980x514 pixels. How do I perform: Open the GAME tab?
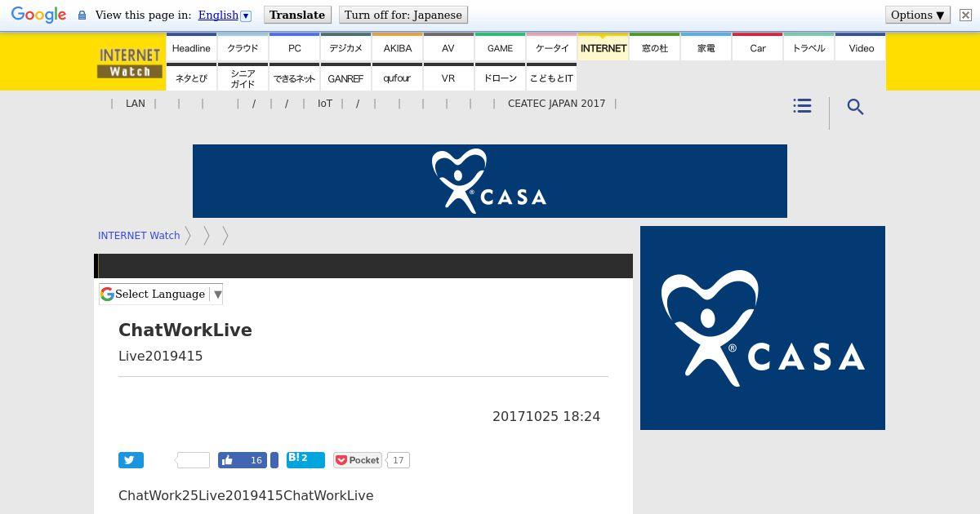(x=500, y=48)
